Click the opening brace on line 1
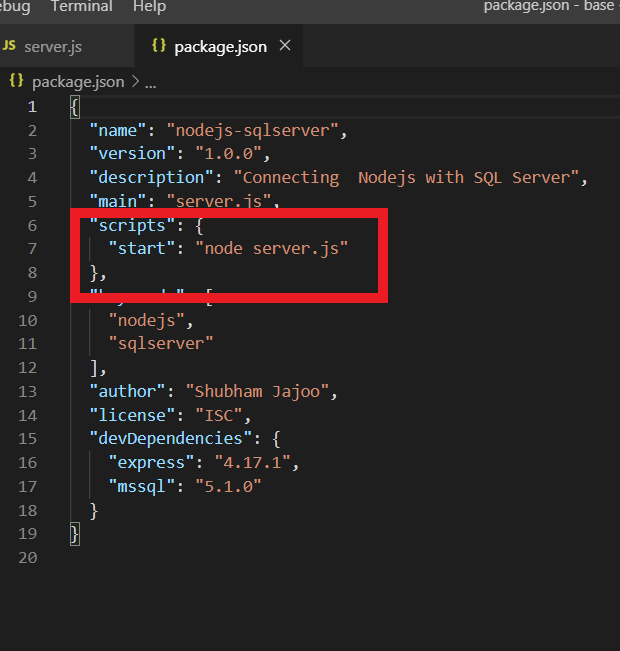 coord(75,108)
